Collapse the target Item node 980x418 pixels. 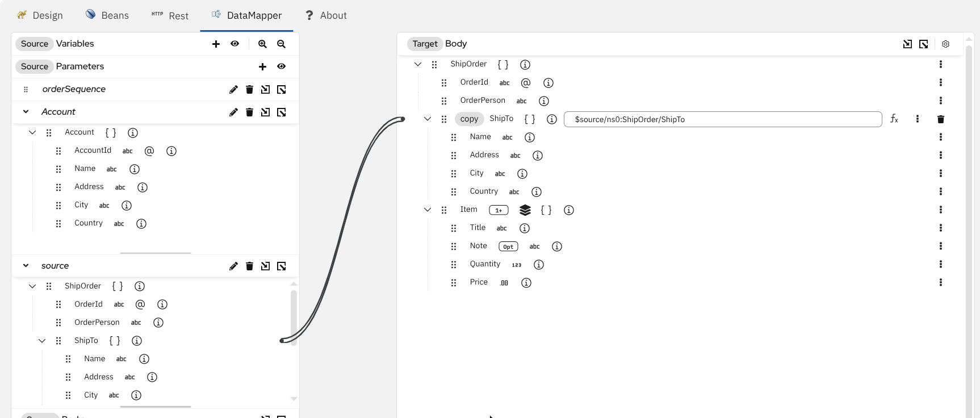[x=428, y=210]
